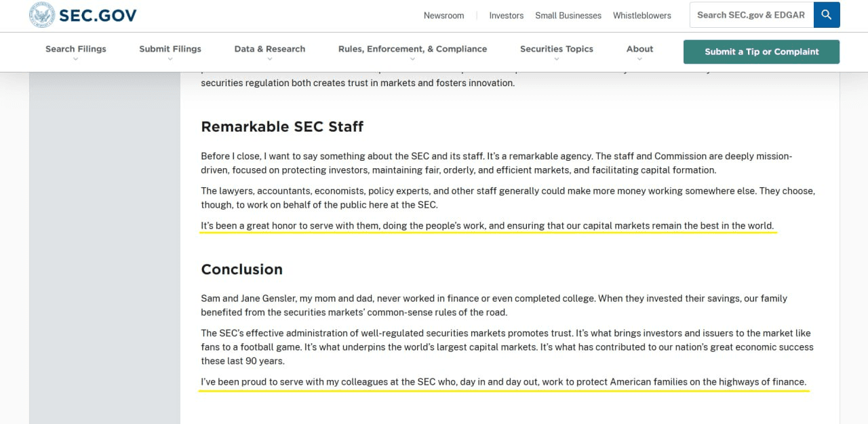Open the SEC.GOV home text logo
Screen dimensions: 868x424
98,15
